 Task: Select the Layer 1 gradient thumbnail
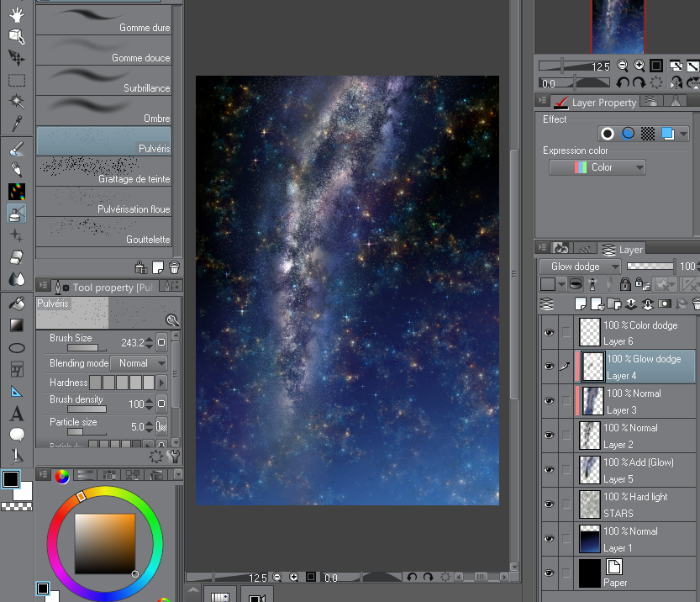(589, 539)
